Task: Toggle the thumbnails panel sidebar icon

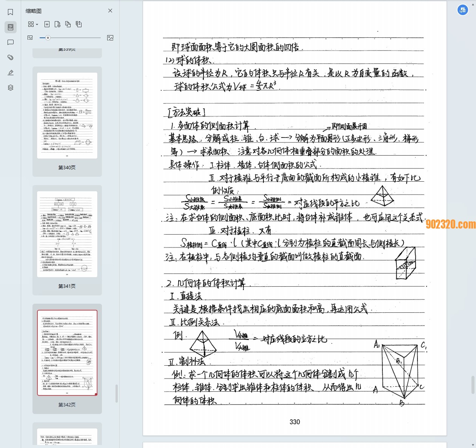Action: point(11,27)
